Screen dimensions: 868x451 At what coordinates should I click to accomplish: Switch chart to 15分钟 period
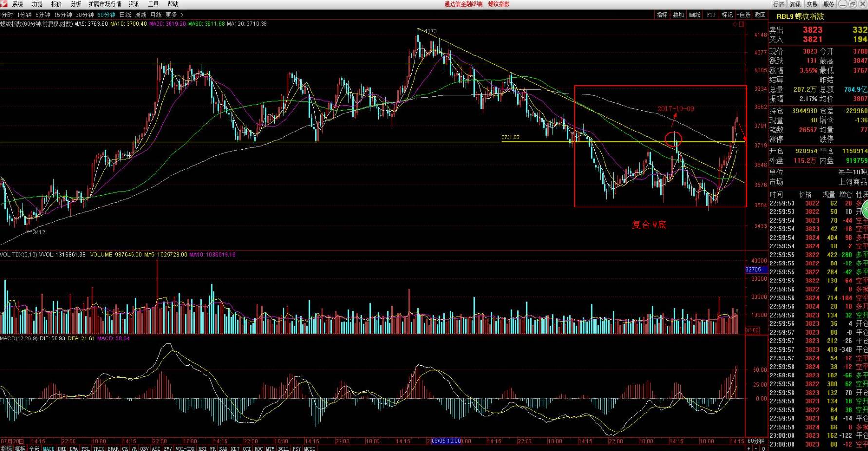click(63, 15)
